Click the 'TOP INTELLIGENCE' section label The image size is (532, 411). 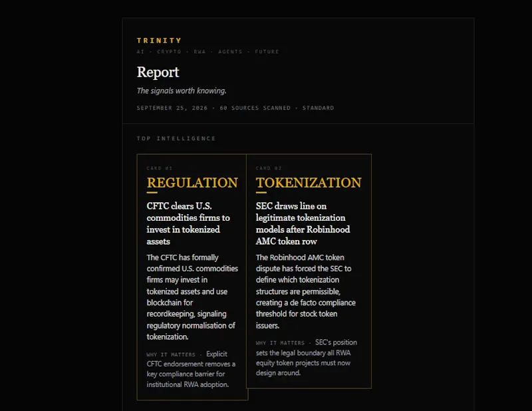point(176,138)
